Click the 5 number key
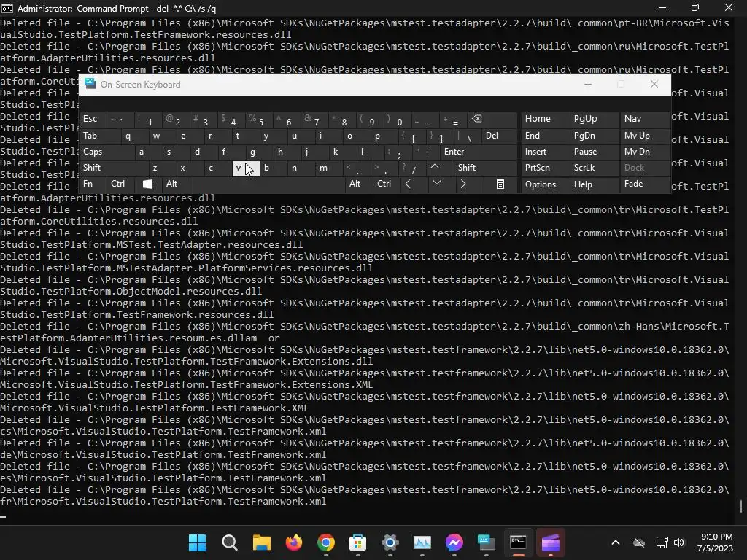 (259, 119)
